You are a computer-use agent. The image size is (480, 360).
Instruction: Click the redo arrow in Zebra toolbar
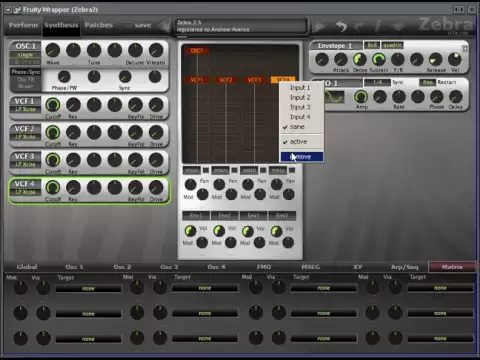tap(360, 26)
